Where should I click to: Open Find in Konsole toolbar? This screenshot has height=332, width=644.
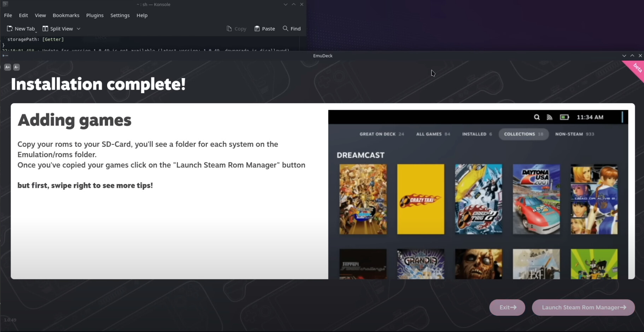[x=292, y=29]
